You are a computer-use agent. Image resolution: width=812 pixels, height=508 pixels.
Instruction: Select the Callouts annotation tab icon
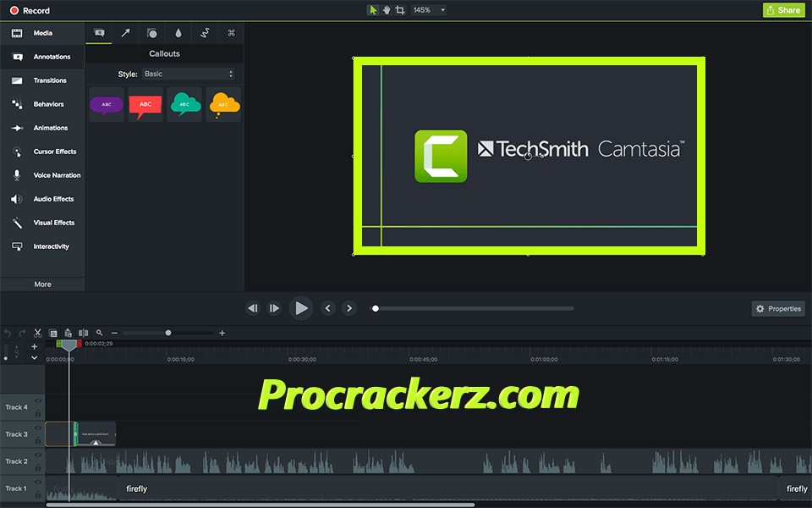coord(99,33)
